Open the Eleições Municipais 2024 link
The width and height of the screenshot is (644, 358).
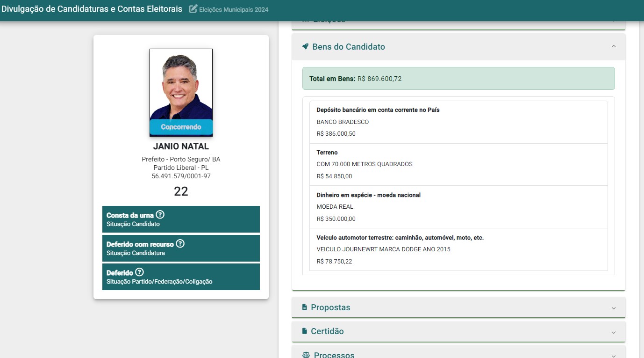(229, 9)
